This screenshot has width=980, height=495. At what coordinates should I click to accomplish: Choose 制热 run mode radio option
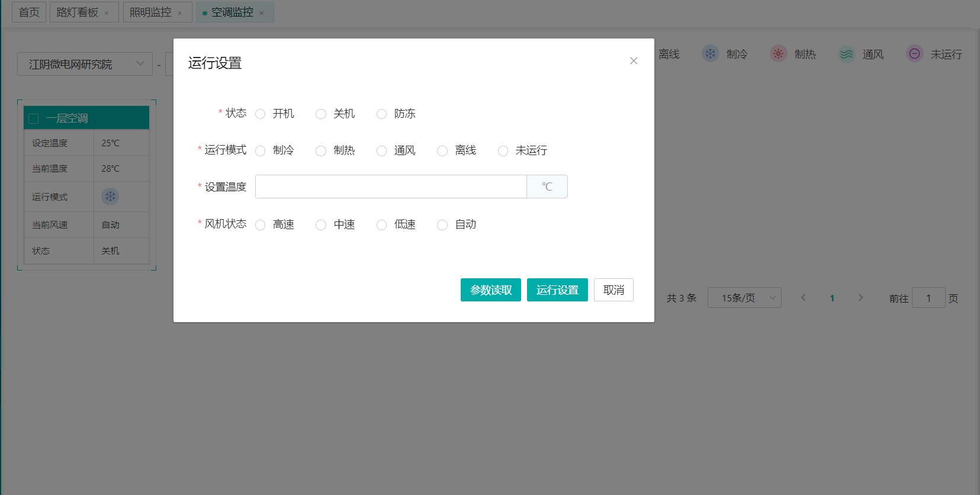[x=321, y=151]
